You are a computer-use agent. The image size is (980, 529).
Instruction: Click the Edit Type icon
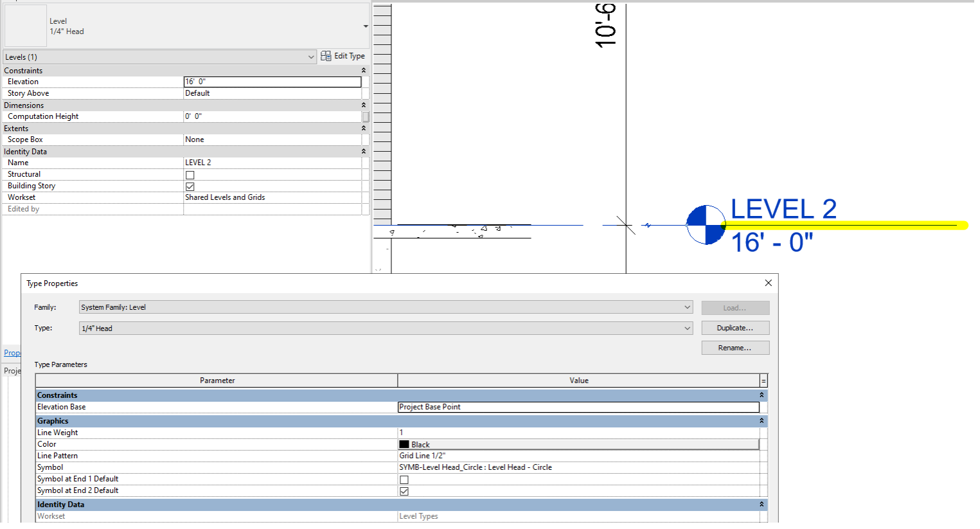click(326, 56)
